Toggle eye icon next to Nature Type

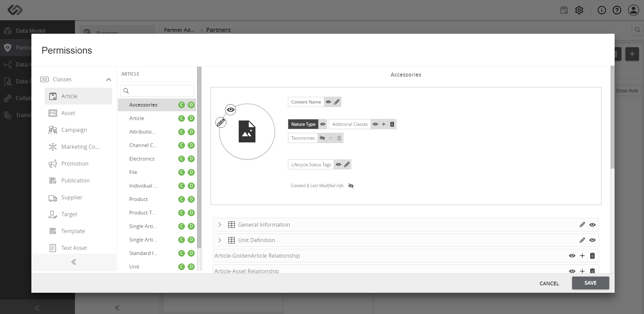tap(323, 124)
